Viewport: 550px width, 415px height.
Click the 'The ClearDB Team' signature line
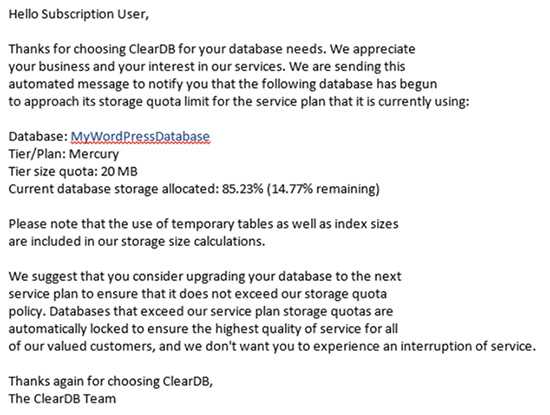(62, 399)
